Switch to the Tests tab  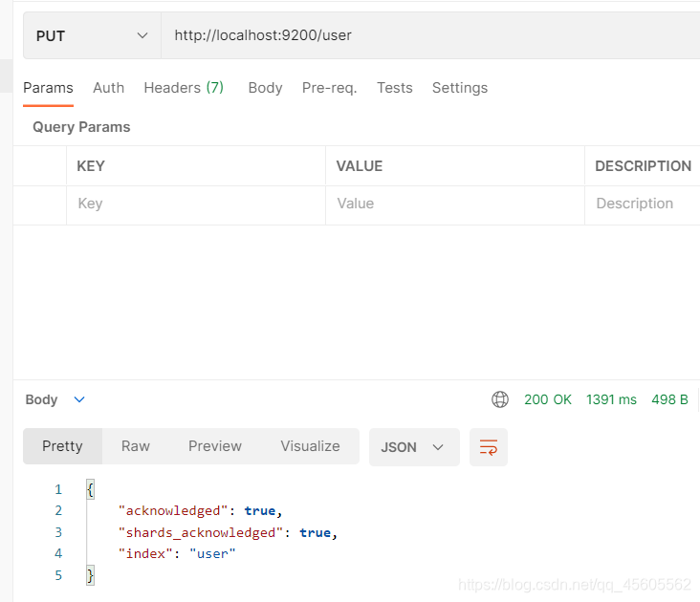(x=395, y=88)
